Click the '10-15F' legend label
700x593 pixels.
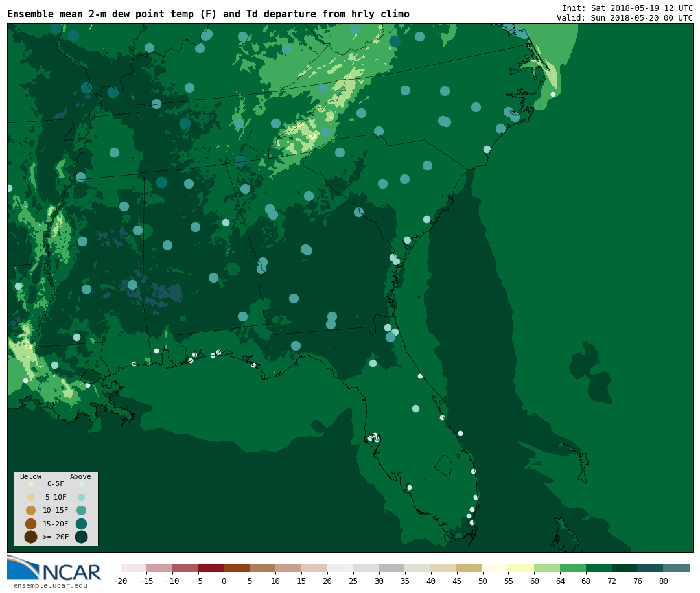click(56, 510)
